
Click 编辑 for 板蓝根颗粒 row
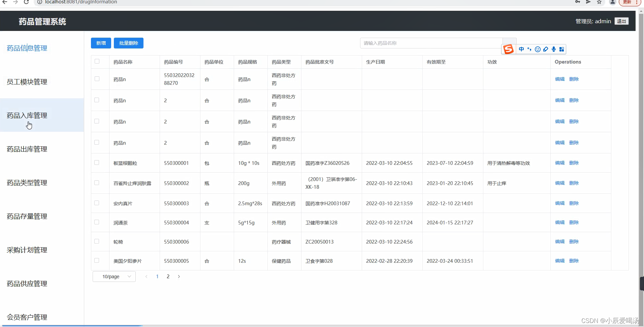tap(560, 163)
